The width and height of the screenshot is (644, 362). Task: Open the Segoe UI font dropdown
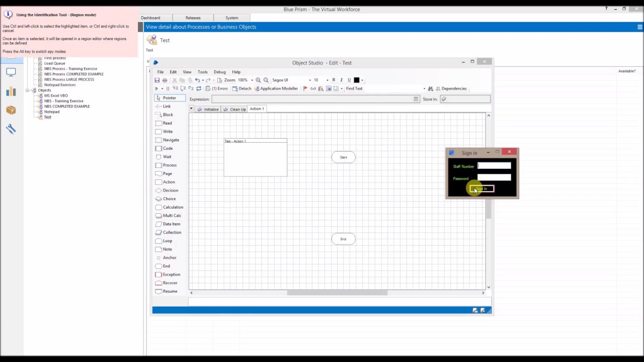coord(309,80)
